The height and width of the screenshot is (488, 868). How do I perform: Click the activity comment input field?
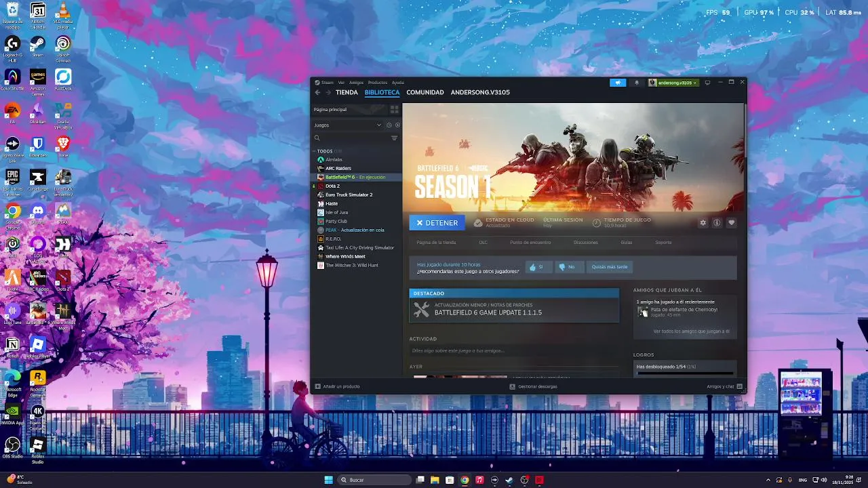(x=514, y=350)
